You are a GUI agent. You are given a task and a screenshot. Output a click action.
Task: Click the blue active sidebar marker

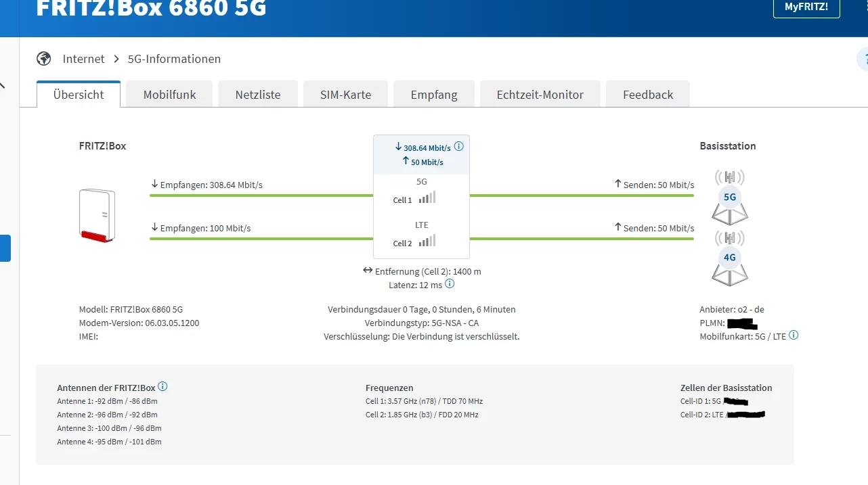(5, 248)
